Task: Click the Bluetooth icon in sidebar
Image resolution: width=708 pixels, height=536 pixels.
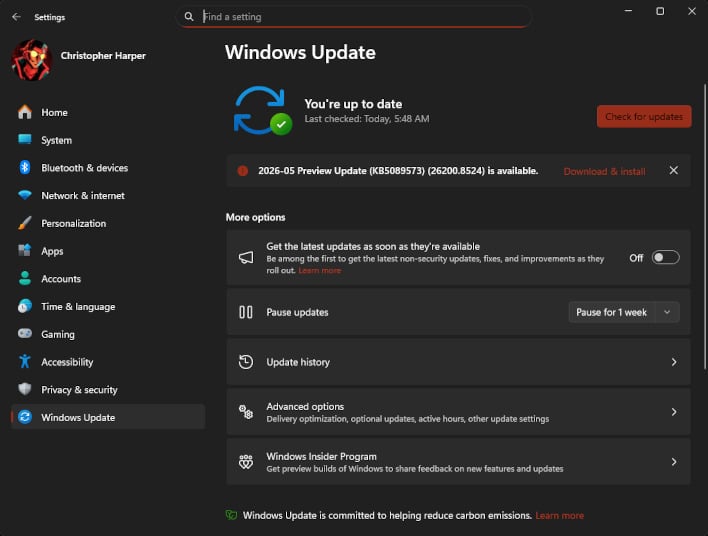Action: 25,168
